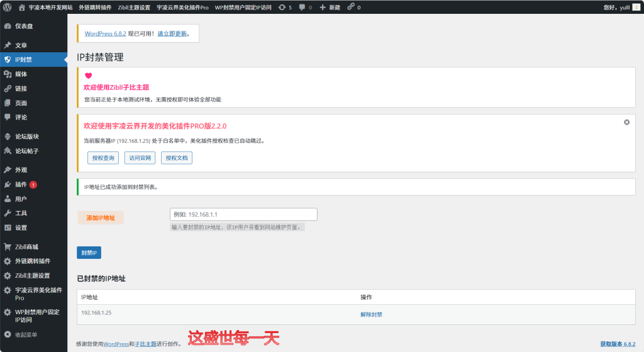The height and width of the screenshot is (352, 644).
Task: Click the 页面 pages icon
Action: (8, 103)
